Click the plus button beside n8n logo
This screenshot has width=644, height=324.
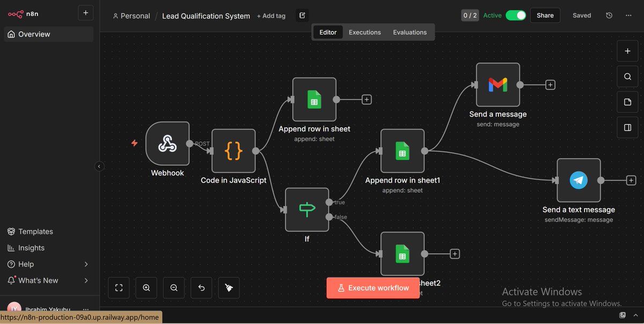click(x=85, y=13)
